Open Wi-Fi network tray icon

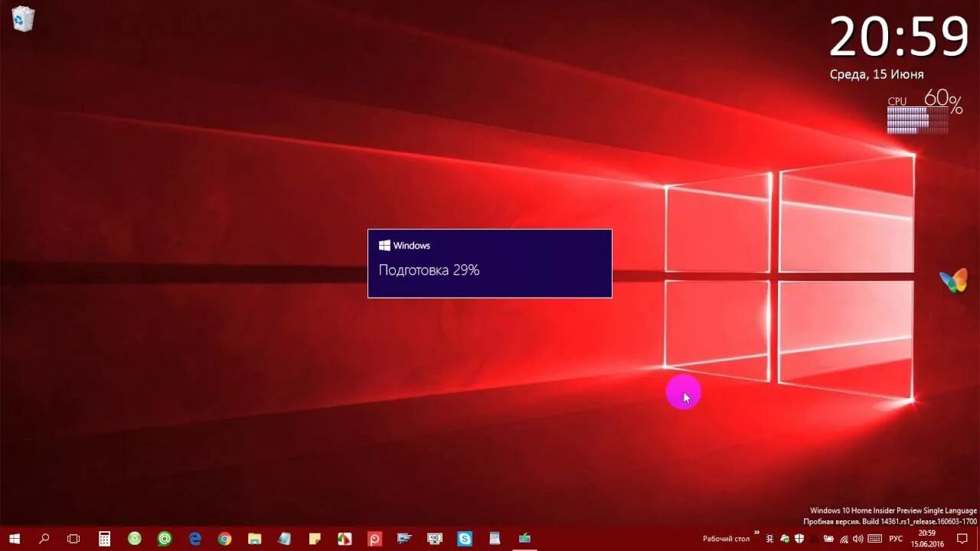coord(844,539)
